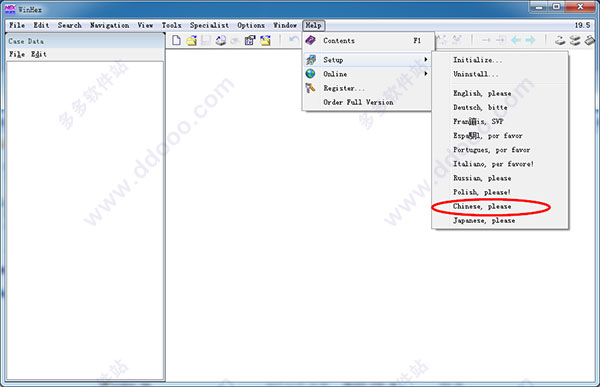Choose Order Full Version entry
The height and width of the screenshot is (387, 600).
click(x=367, y=102)
